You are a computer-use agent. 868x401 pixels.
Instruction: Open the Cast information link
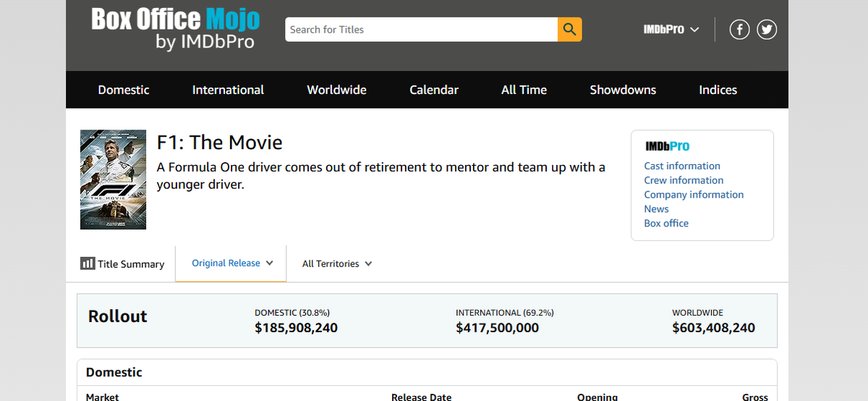click(x=682, y=166)
